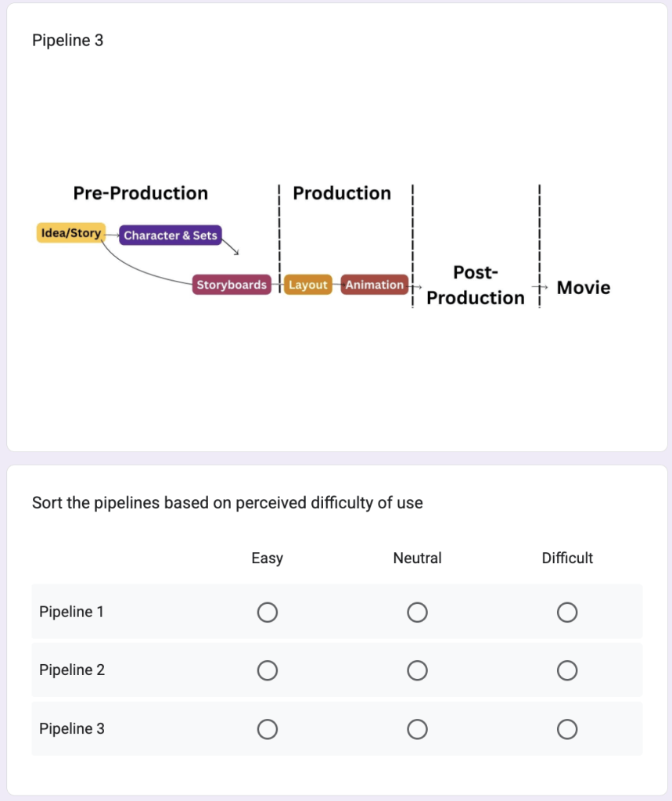The height and width of the screenshot is (801, 672).
Task: Click the Storyboards box in the diagram
Action: (x=232, y=285)
